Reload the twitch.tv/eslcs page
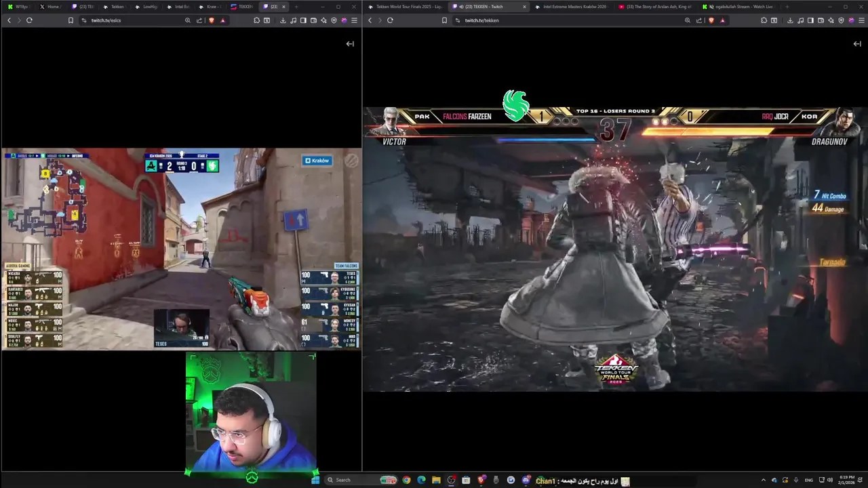 (29, 20)
